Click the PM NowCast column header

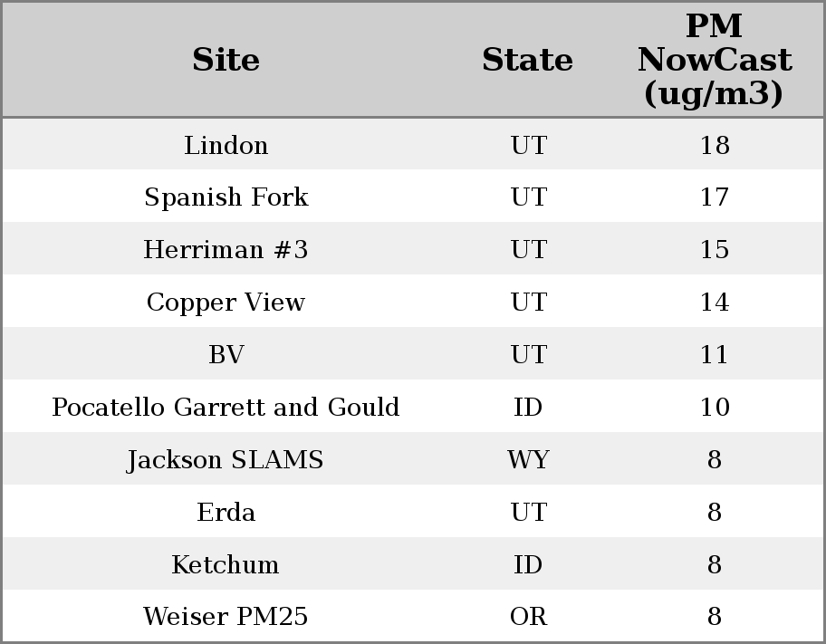pos(714,60)
